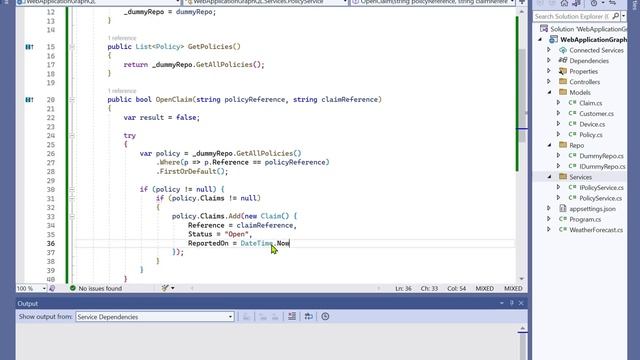Click the Services folder icon
Image resolution: width=640 pixels, height=360 pixels.
click(x=563, y=177)
